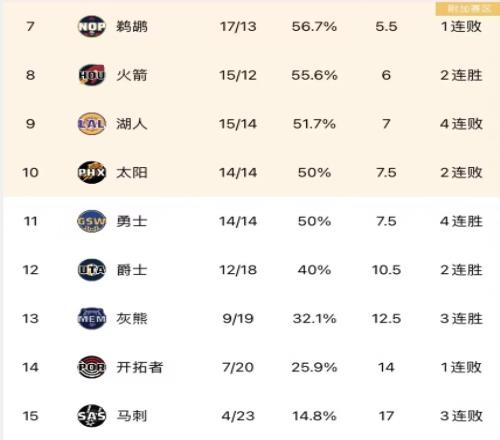Click the NOP Pelicans team logo

[x=92, y=26]
